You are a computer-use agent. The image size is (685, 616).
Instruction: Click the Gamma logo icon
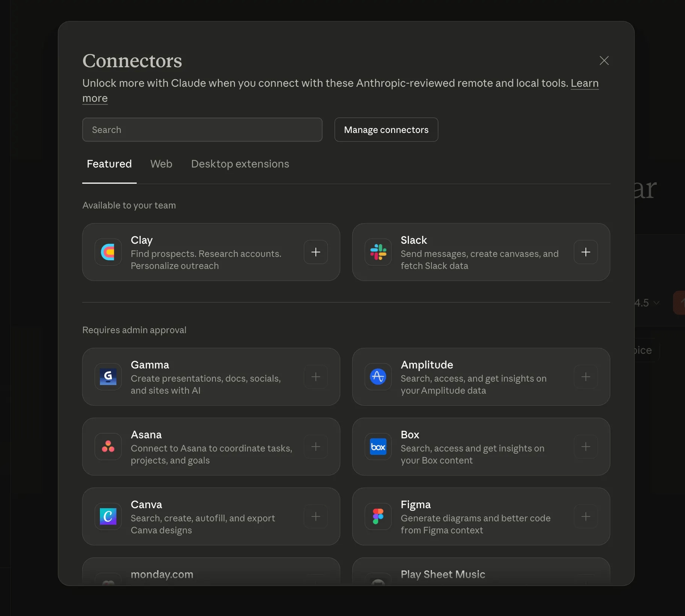108,377
